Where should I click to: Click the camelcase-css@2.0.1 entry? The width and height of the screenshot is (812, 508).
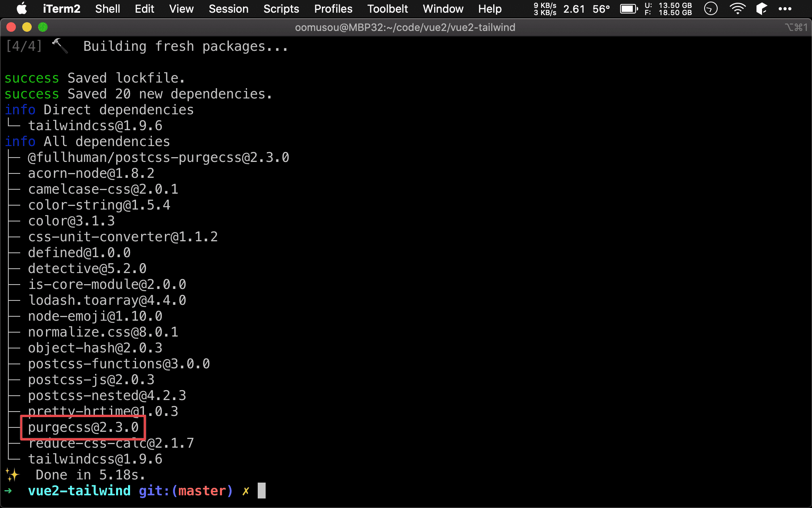point(103,189)
